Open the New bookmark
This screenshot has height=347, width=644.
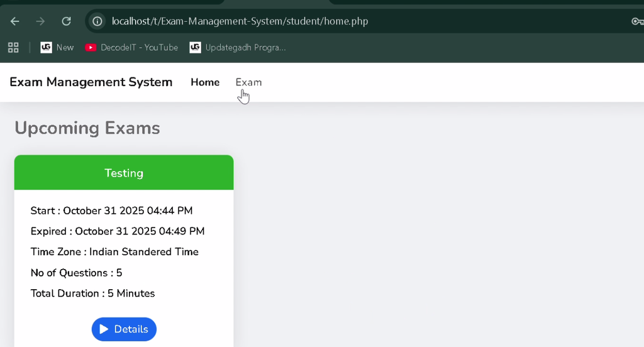pos(57,48)
